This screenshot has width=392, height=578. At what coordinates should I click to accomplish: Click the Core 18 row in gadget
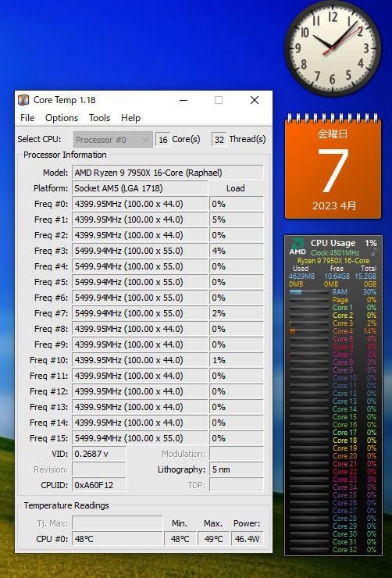(333, 440)
